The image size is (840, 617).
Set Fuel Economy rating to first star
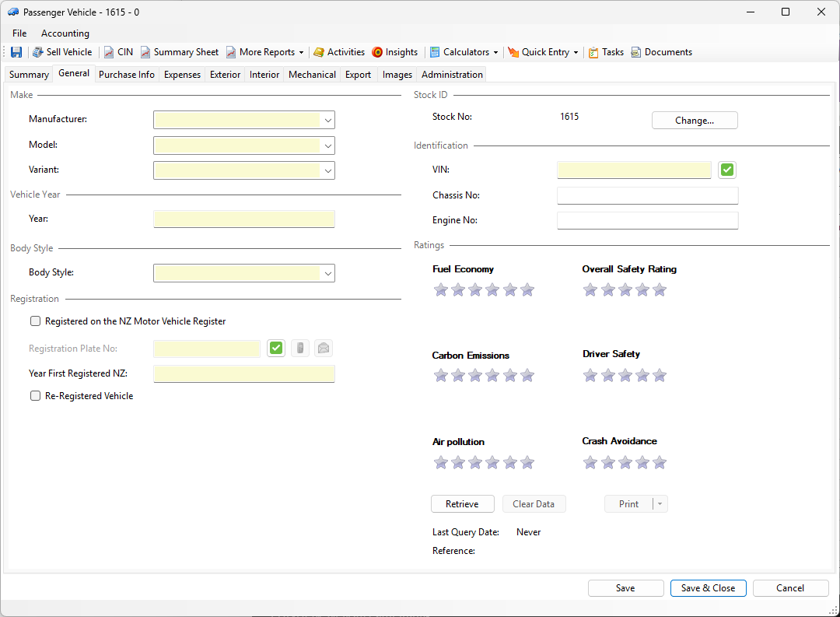pos(441,290)
